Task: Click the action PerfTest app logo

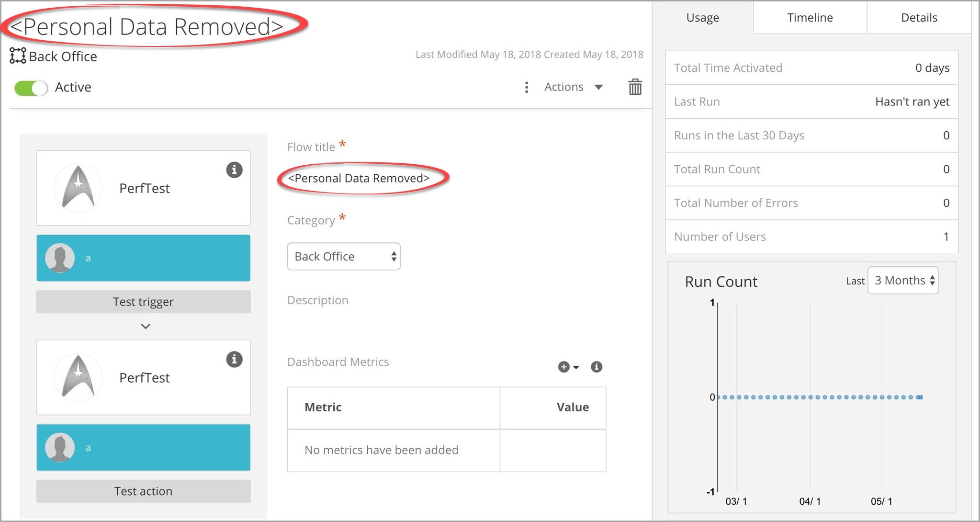Action: [x=78, y=378]
